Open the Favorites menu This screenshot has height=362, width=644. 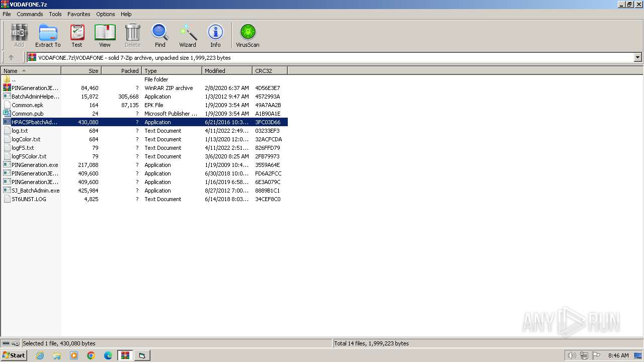79,14
